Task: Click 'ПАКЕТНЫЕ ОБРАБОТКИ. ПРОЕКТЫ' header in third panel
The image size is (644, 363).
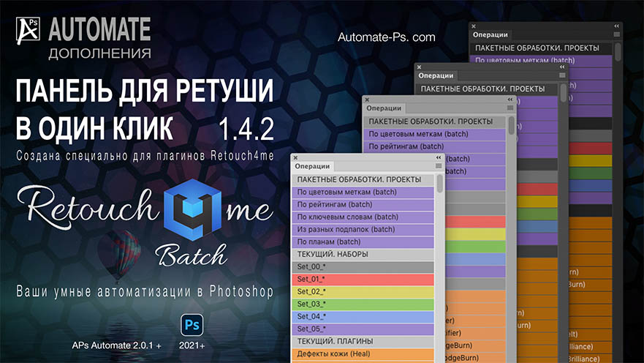Action: [x=487, y=89]
